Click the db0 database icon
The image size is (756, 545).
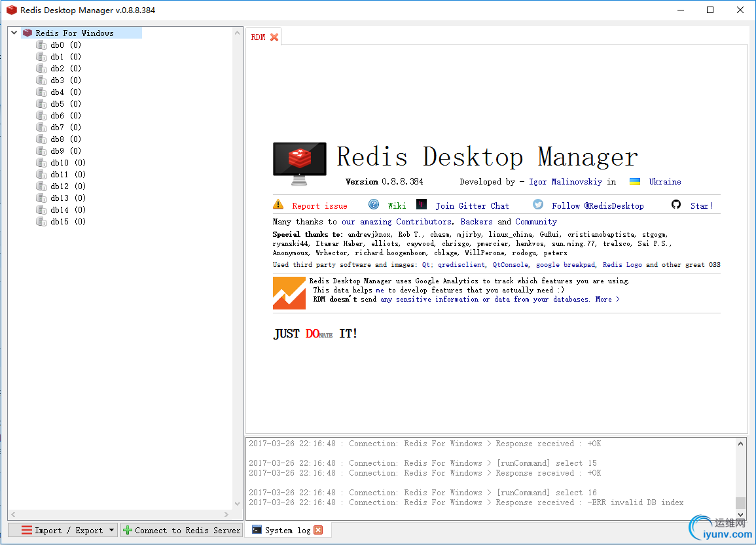(x=41, y=44)
